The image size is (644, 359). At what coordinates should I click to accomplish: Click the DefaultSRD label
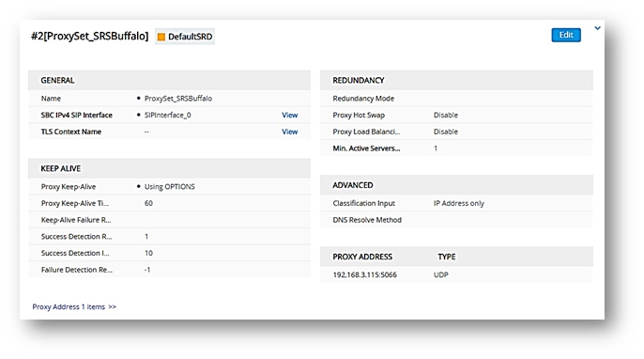(191, 37)
